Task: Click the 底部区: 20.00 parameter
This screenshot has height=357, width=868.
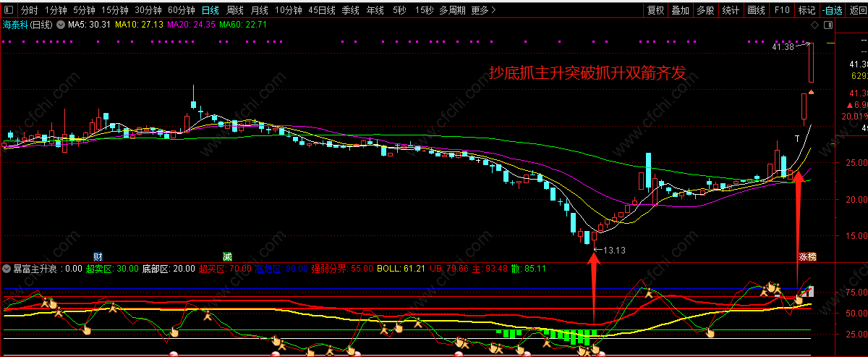Action: coord(169,269)
